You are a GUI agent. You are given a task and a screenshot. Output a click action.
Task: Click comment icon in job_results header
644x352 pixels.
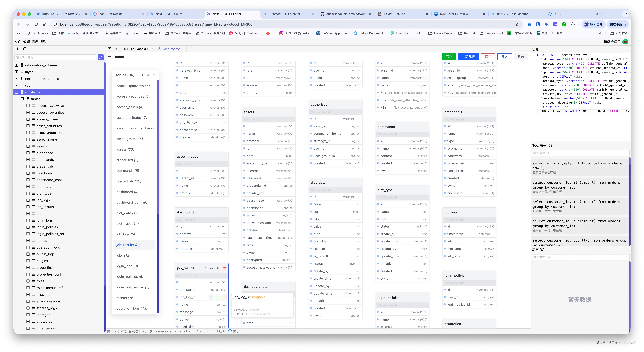211,268
